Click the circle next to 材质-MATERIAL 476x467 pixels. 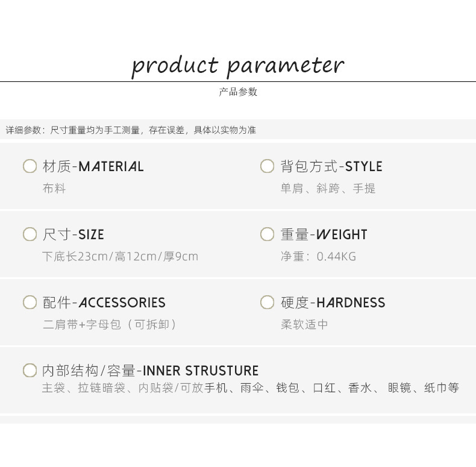30,166
